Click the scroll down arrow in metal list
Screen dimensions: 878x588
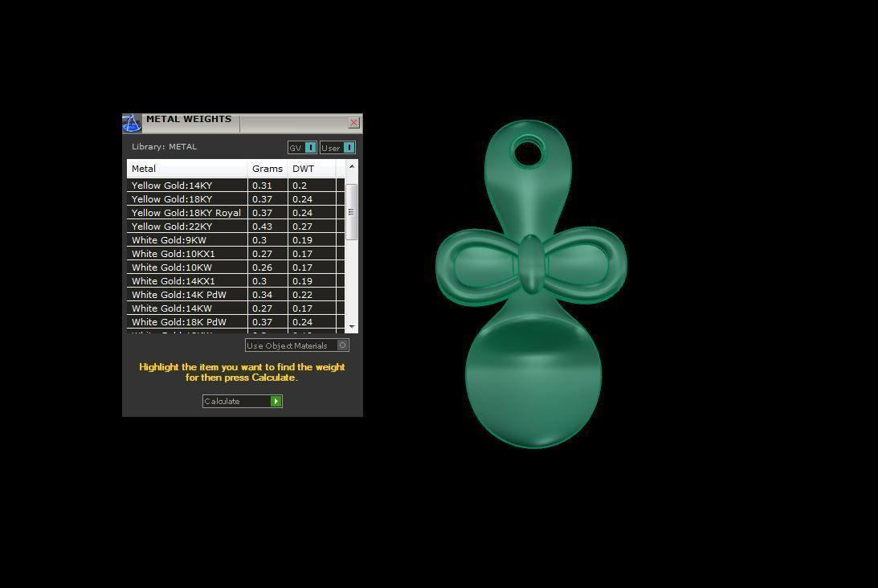click(x=352, y=326)
